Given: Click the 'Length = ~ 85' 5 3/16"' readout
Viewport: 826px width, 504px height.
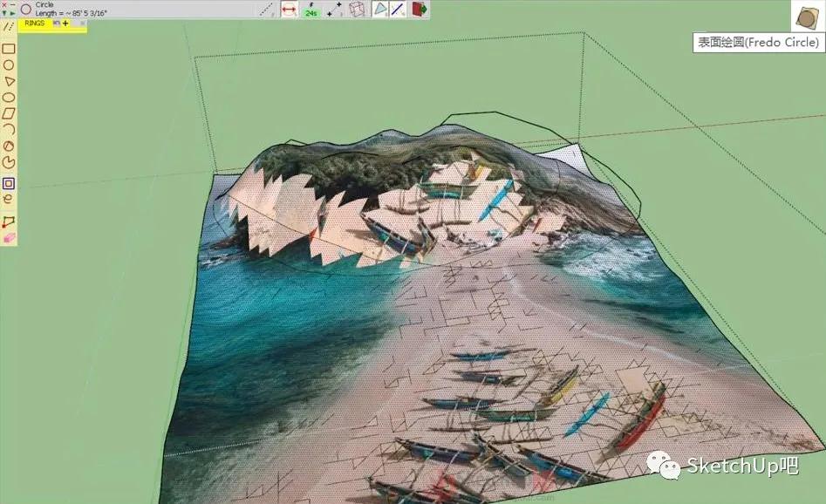Looking at the screenshot, I should click(x=72, y=13).
